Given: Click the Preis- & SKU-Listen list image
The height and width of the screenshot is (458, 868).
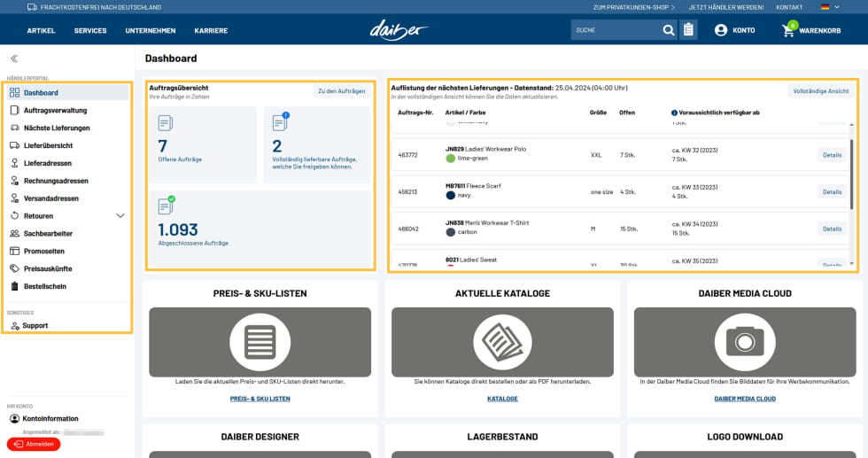Looking at the screenshot, I should click(x=260, y=342).
